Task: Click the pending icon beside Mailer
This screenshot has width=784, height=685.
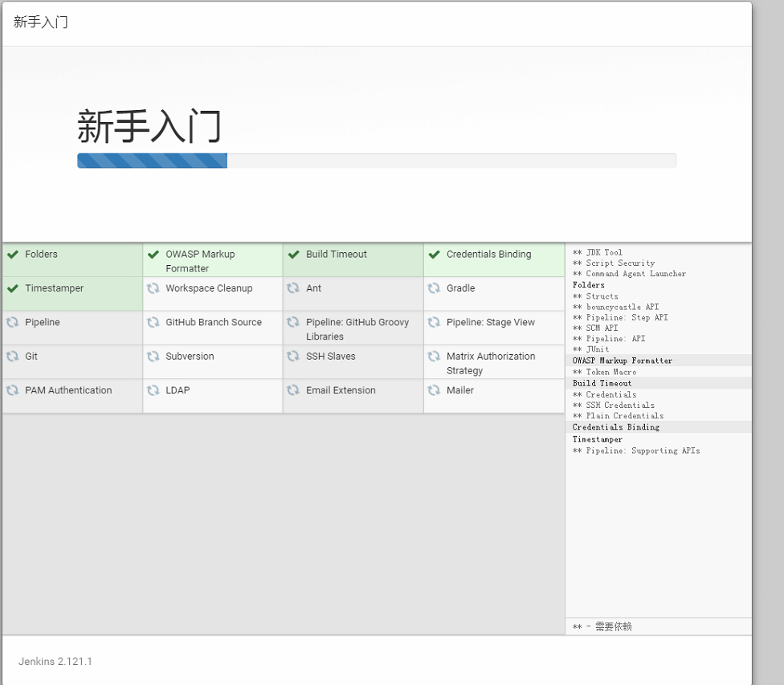Action: tap(434, 390)
